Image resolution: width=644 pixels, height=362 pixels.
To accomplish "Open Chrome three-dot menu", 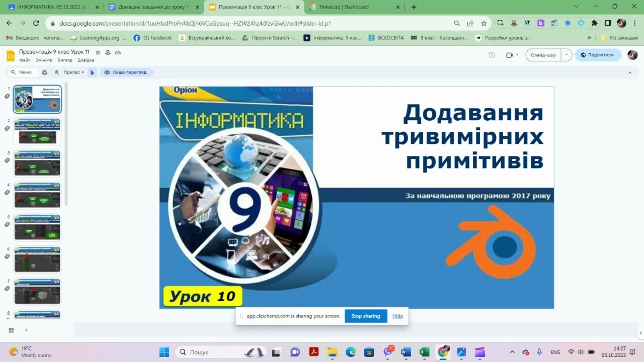I will coord(634,23).
